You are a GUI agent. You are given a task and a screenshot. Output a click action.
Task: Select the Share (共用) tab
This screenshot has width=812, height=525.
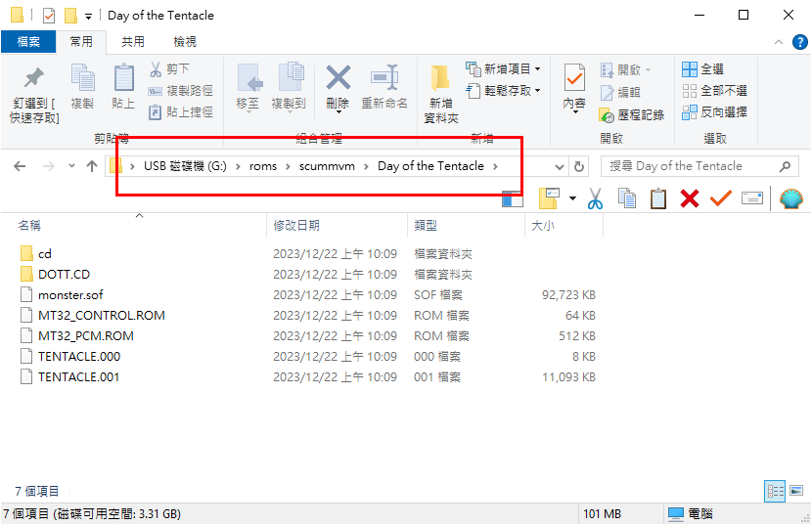pos(133,41)
